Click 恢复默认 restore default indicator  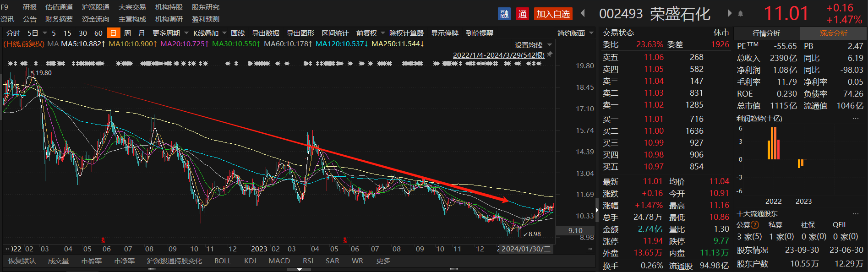pyautogui.click(x=22, y=261)
